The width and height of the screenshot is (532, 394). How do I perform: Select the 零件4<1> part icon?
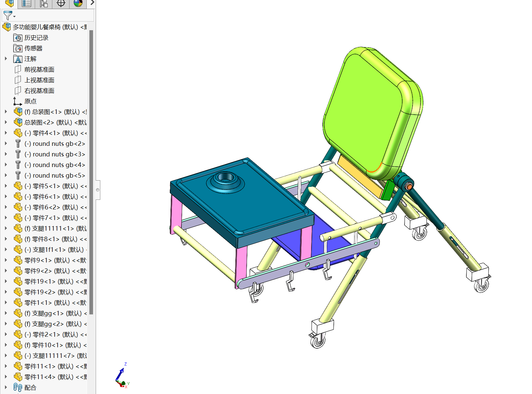coord(18,133)
